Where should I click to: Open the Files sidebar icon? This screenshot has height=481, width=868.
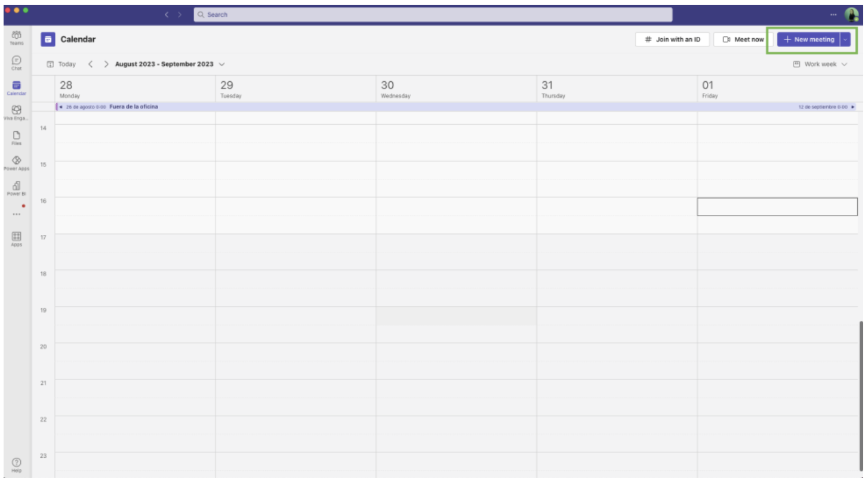[16, 137]
